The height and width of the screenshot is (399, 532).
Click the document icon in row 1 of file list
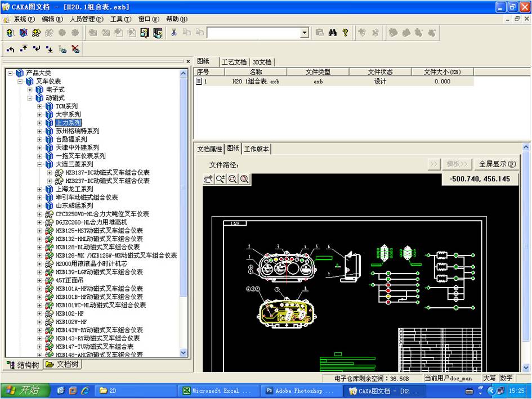pyautogui.click(x=199, y=82)
